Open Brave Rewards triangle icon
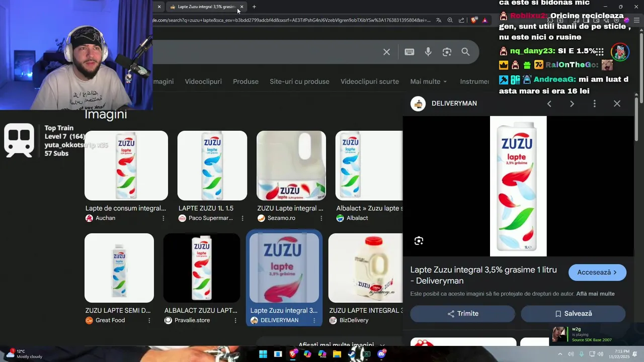644x362 pixels. coord(485,20)
